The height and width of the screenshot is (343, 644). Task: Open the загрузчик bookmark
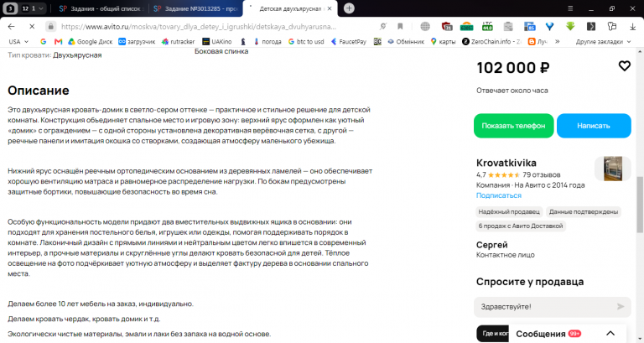(137, 41)
